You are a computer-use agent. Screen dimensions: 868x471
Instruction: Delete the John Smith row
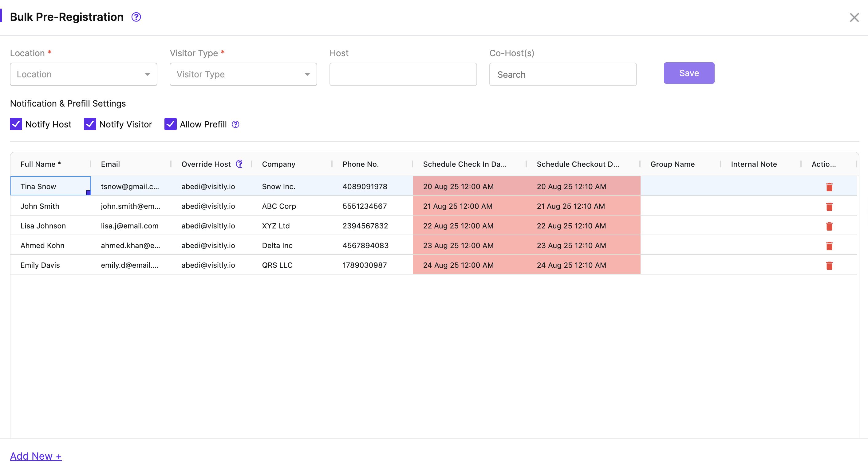[x=829, y=206]
